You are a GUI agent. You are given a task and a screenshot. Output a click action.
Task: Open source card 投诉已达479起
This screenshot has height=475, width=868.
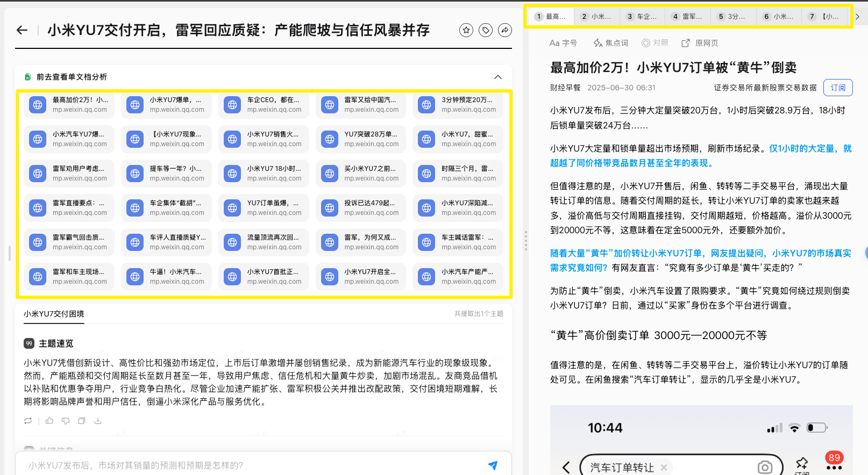tap(361, 208)
